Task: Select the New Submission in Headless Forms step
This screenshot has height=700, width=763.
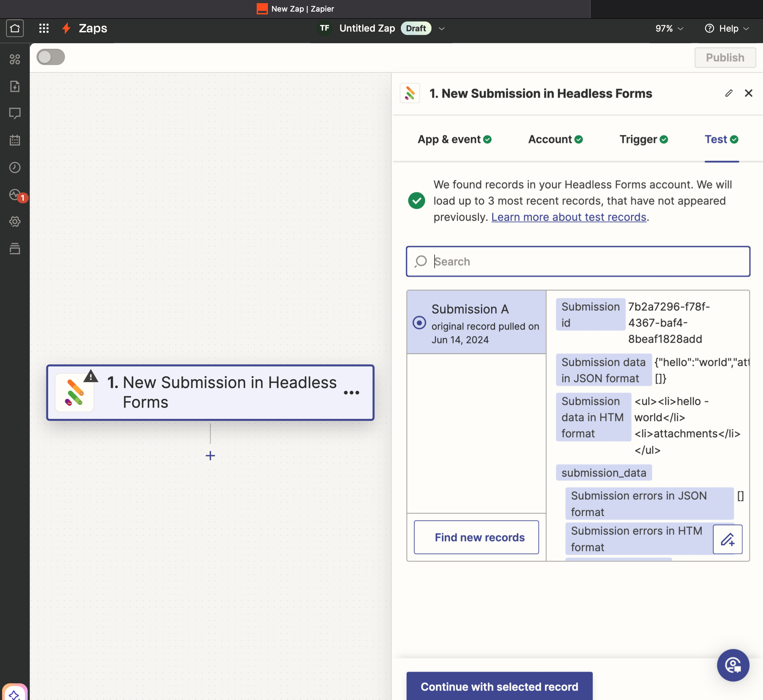Action: [210, 393]
